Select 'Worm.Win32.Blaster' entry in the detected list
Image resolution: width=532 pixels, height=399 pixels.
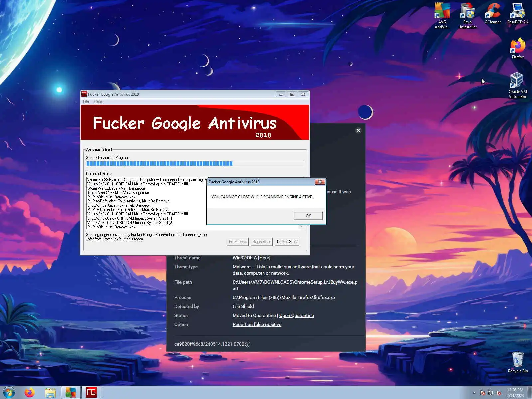pos(147,180)
